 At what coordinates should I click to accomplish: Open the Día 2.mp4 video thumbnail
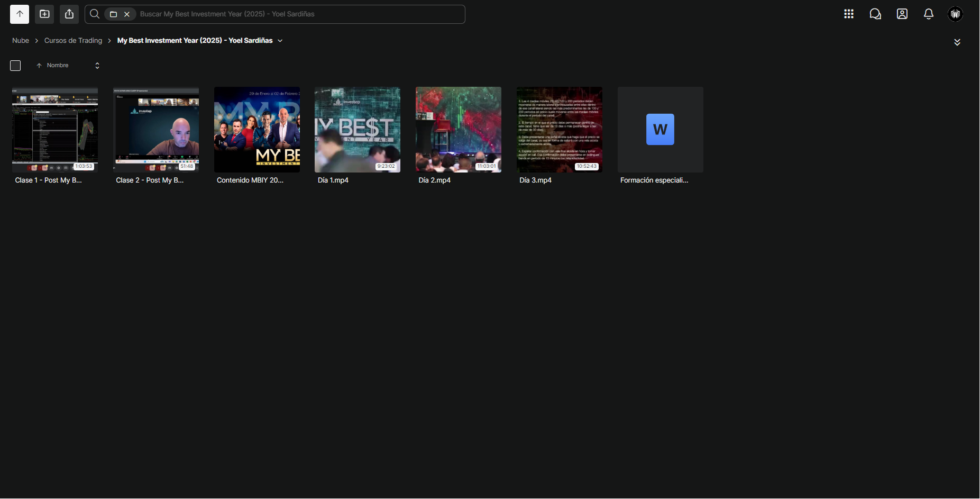[x=459, y=130]
